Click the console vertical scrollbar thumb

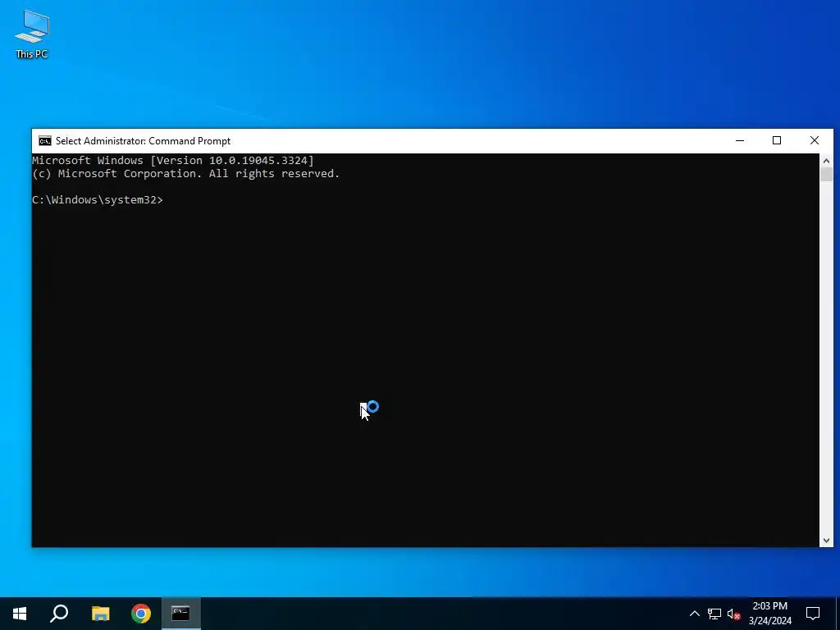[826, 174]
